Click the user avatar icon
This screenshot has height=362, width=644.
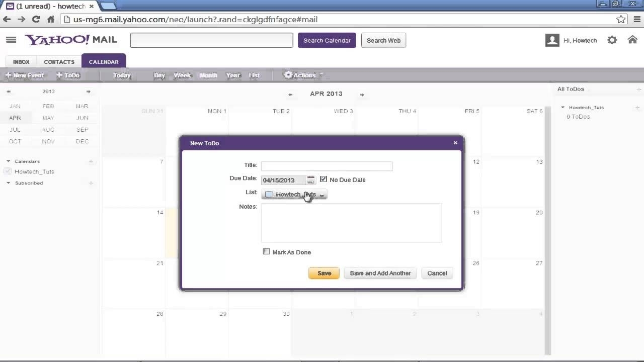pyautogui.click(x=552, y=40)
